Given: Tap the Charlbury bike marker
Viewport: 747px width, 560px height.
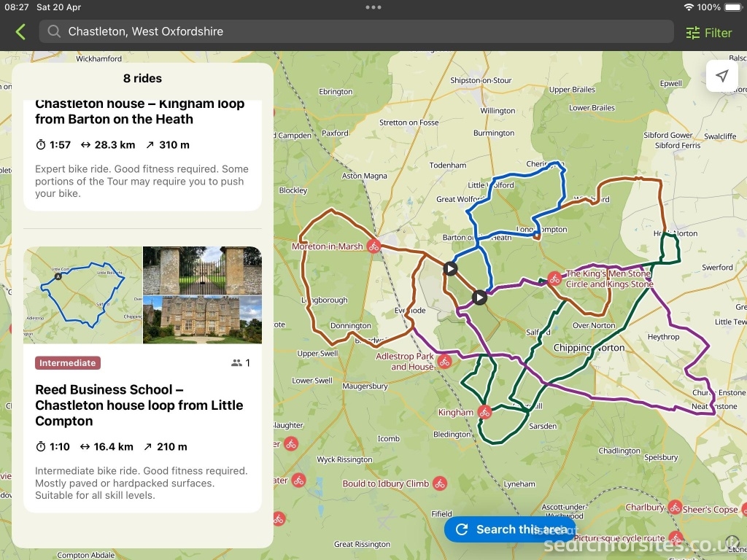Looking at the screenshot, I should (x=675, y=507).
